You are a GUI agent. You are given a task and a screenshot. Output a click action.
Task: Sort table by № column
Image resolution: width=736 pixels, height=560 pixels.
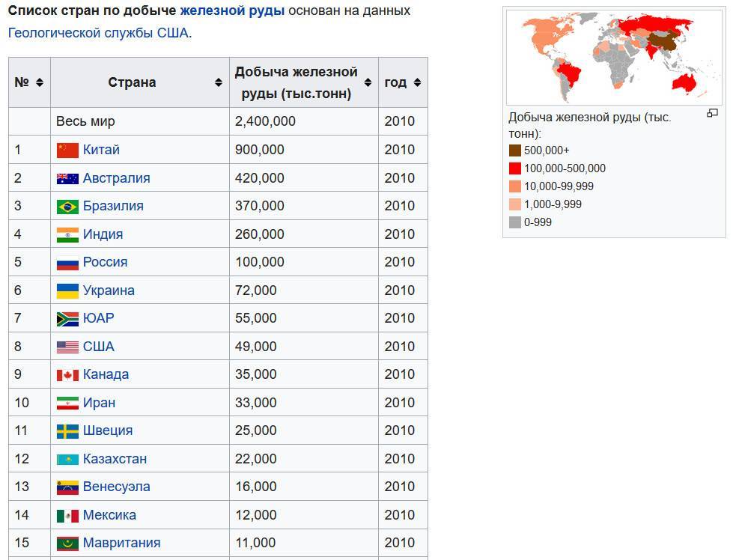39,82
